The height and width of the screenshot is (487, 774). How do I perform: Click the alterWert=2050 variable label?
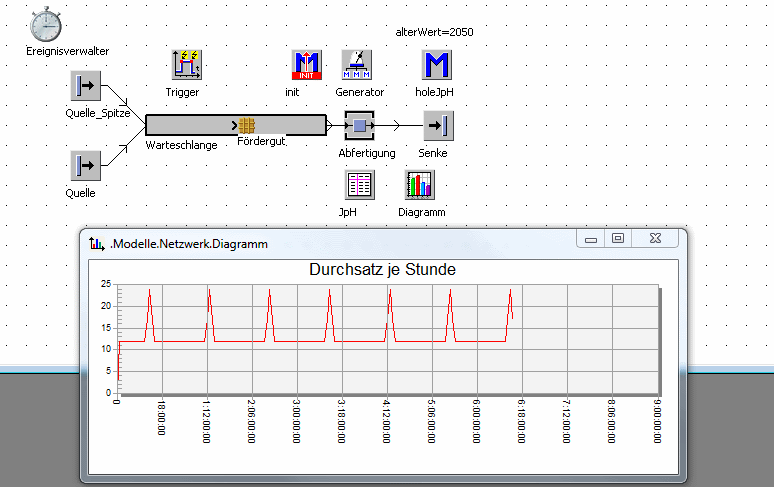[435, 32]
